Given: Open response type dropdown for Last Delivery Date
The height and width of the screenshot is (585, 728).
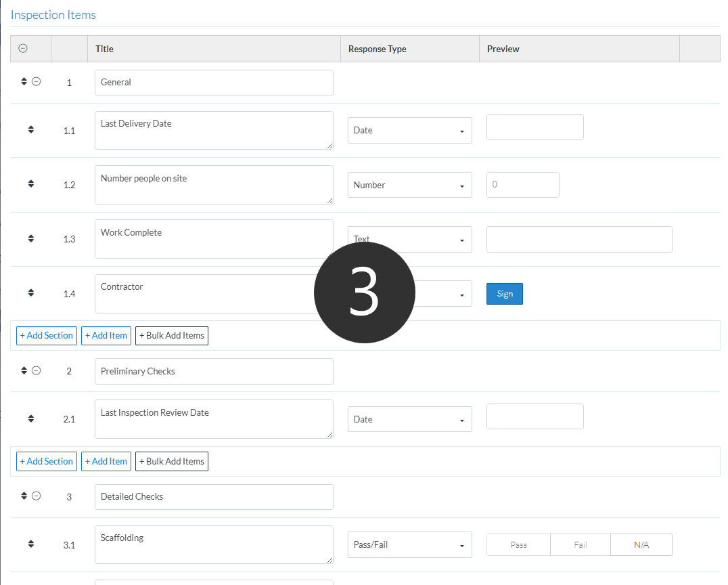Looking at the screenshot, I should click(409, 131).
